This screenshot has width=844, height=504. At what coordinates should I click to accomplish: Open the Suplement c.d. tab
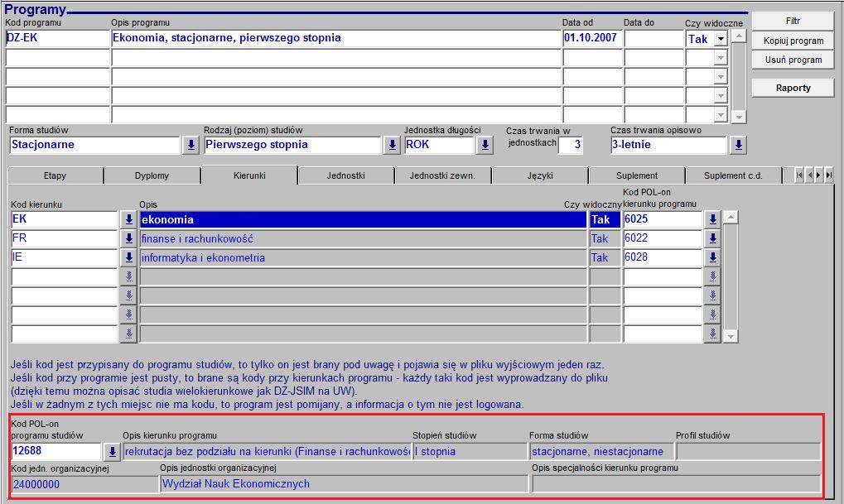pos(733,176)
